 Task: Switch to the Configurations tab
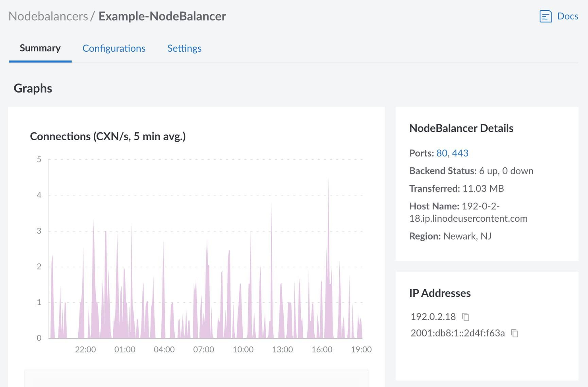tap(114, 48)
